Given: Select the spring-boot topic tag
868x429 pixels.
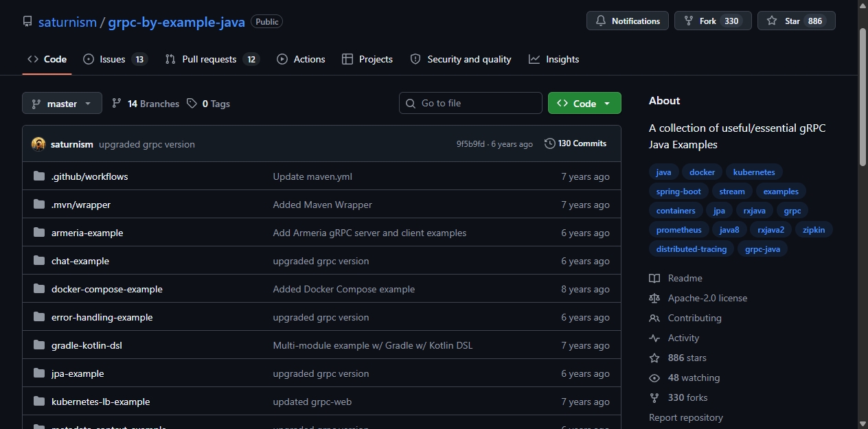Looking at the screenshot, I should pos(678,192).
